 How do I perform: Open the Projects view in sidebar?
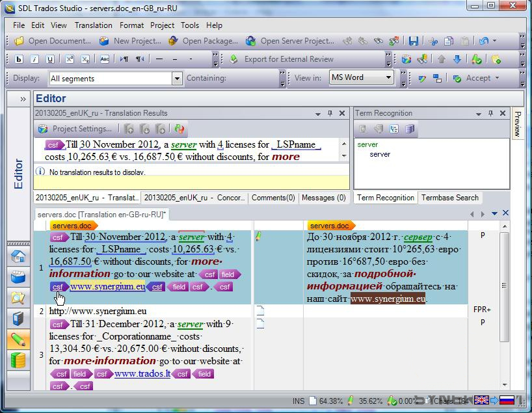[x=18, y=277]
